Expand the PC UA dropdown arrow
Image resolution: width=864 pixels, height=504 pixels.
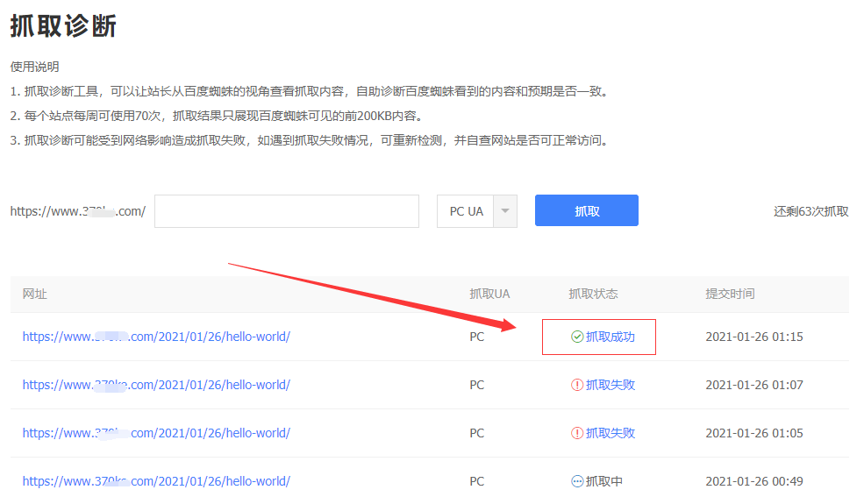504,211
